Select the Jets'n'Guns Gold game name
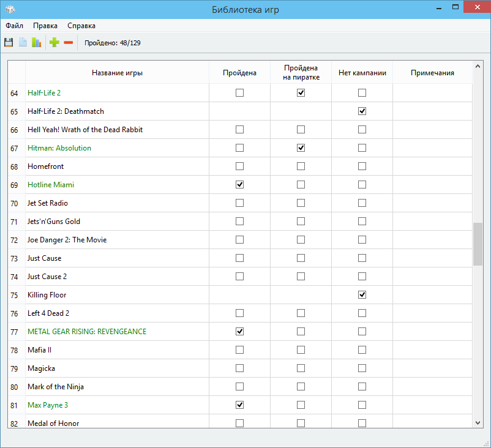This screenshot has height=448, width=491. (53, 222)
